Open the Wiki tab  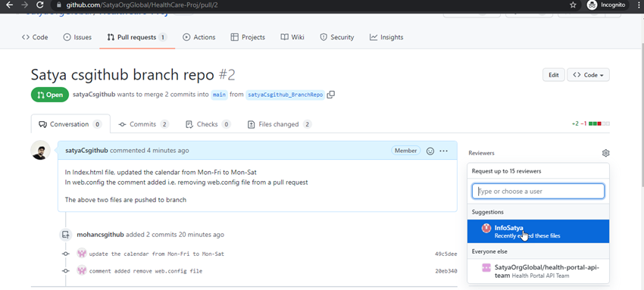click(292, 37)
